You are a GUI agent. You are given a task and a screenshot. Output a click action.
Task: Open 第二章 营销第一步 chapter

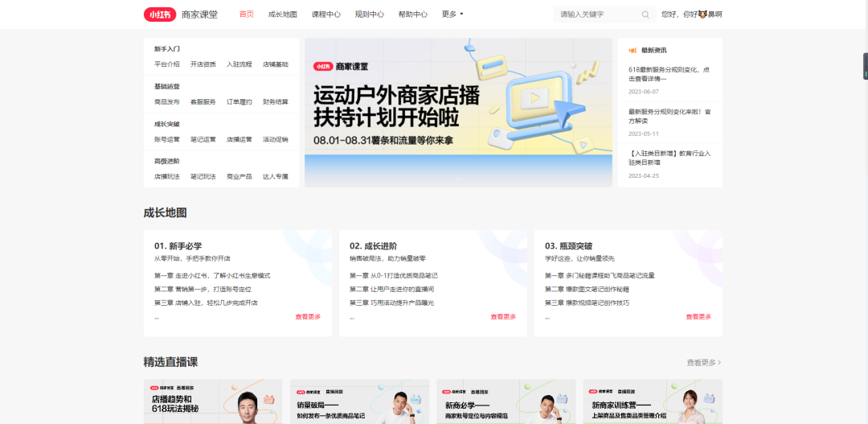(x=203, y=290)
